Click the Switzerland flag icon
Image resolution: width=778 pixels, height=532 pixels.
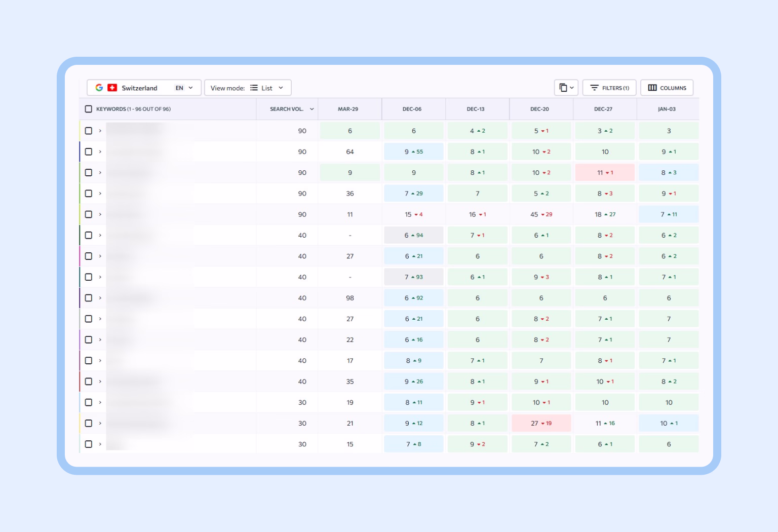[112, 88]
